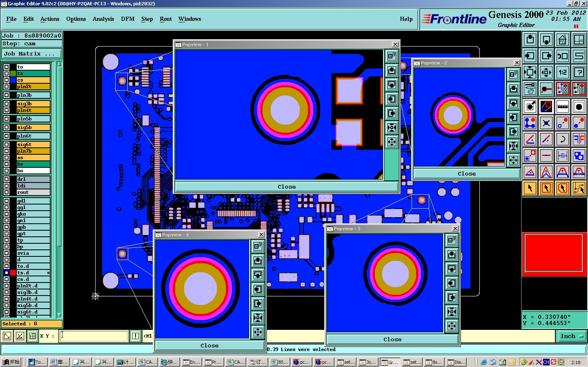The width and height of the screenshot is (588, 367).
Task: Click the pan right view icon in right toolbar
Action: point(546,56)
